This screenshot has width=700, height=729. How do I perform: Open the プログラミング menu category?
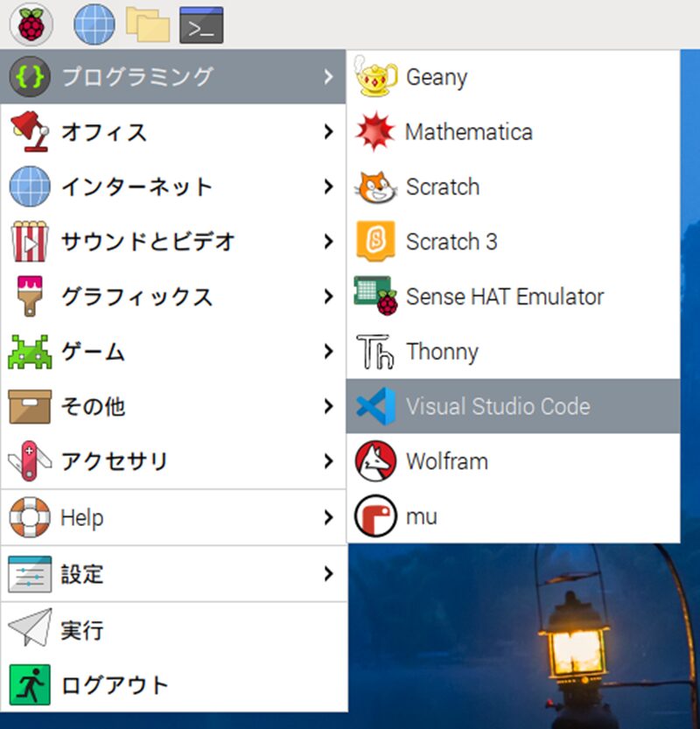click(173, 77)
